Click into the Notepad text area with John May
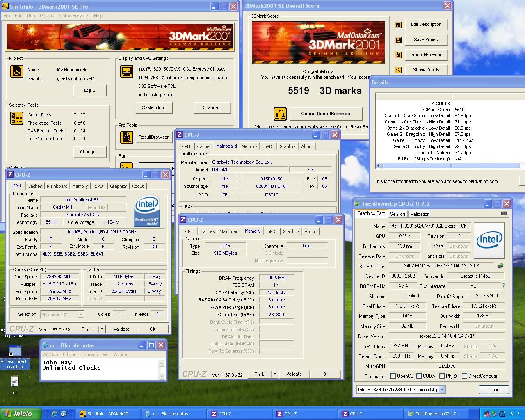Image resolution: width=525 pixels, height=420 pixels. [x=100, y=370]
